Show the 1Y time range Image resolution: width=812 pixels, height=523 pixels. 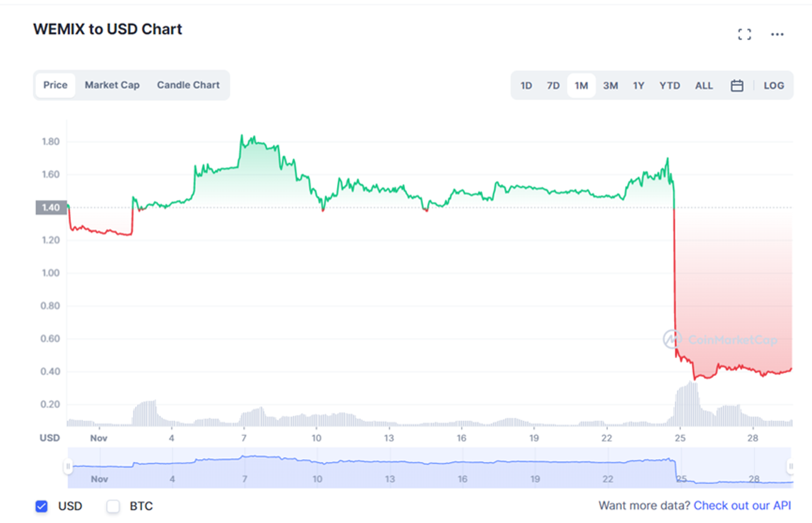[638, 86]
